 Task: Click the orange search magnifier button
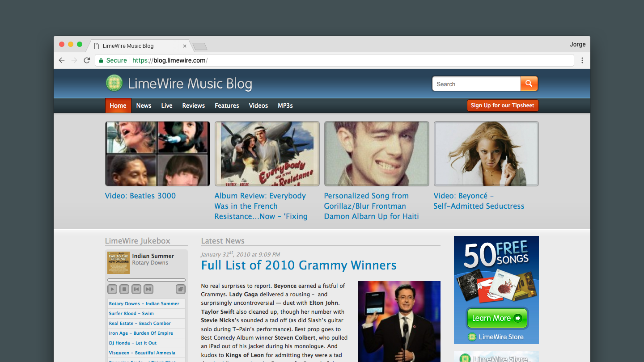tap(529, 84)
